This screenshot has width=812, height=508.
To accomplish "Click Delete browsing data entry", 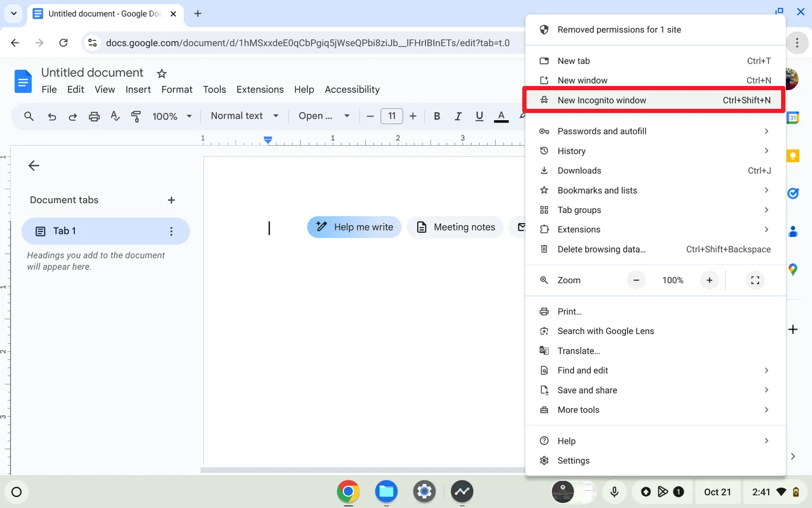I will pyautogui.click(x=655, y=249).
